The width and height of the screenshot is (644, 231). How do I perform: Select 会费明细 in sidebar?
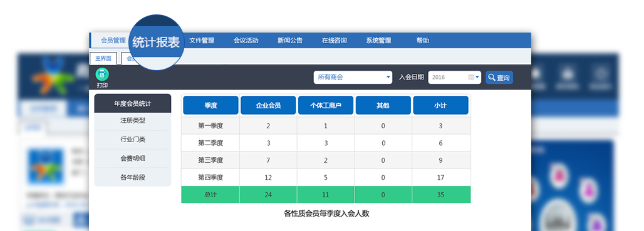click(133, 158)
